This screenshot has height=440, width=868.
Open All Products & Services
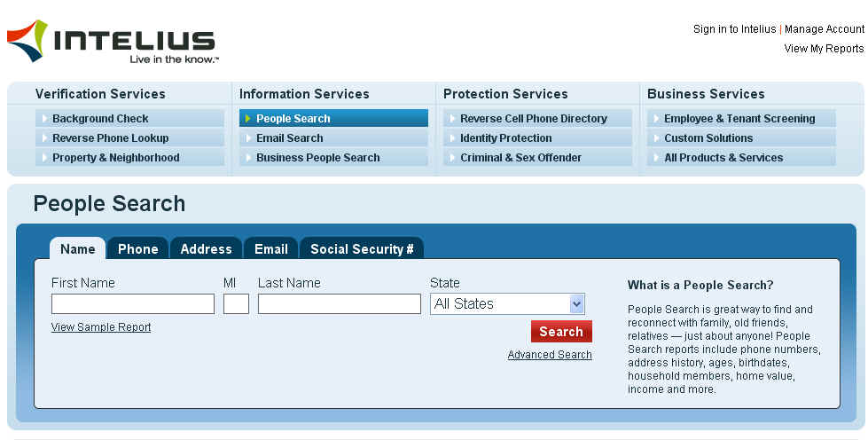(741, 157)
